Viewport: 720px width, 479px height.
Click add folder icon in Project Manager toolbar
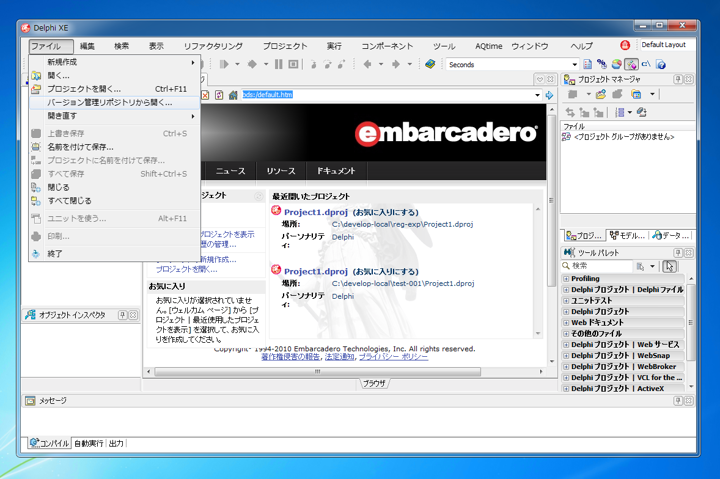click(601, 94)
